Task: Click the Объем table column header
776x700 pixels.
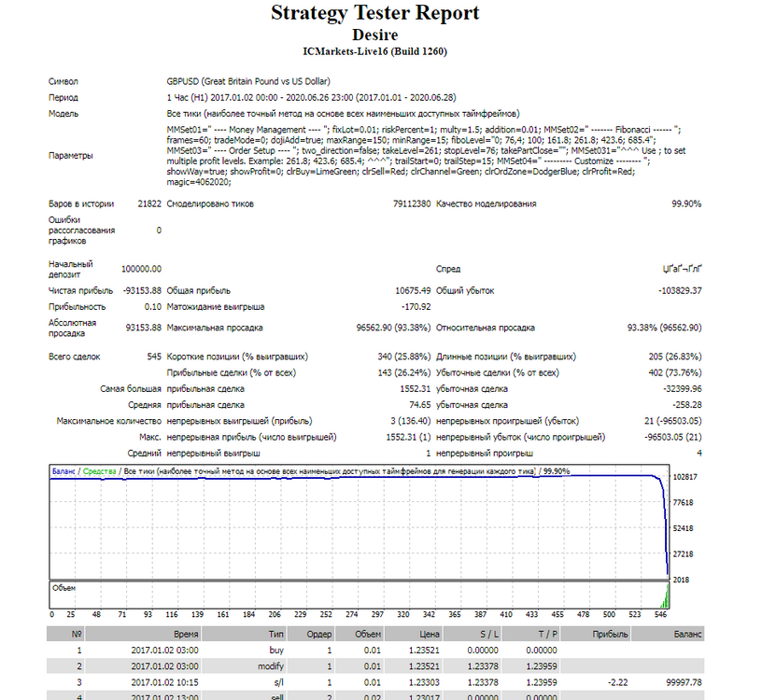Action: 360,634
